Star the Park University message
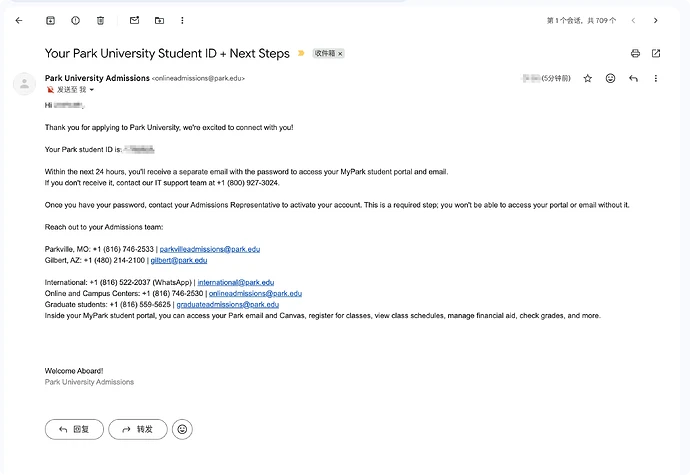 tap(587, 78)
